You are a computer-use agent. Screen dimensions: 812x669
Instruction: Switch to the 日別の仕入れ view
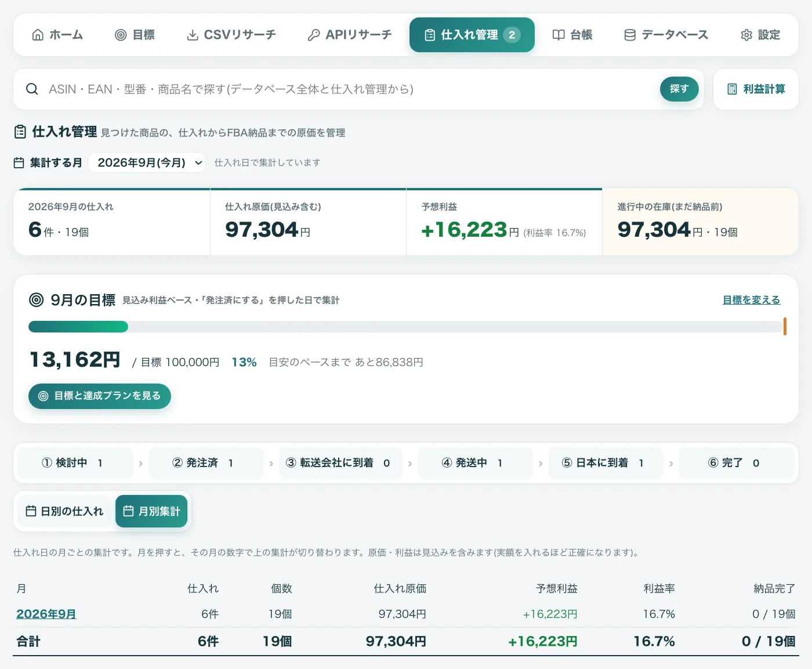(x=64, y=511)
